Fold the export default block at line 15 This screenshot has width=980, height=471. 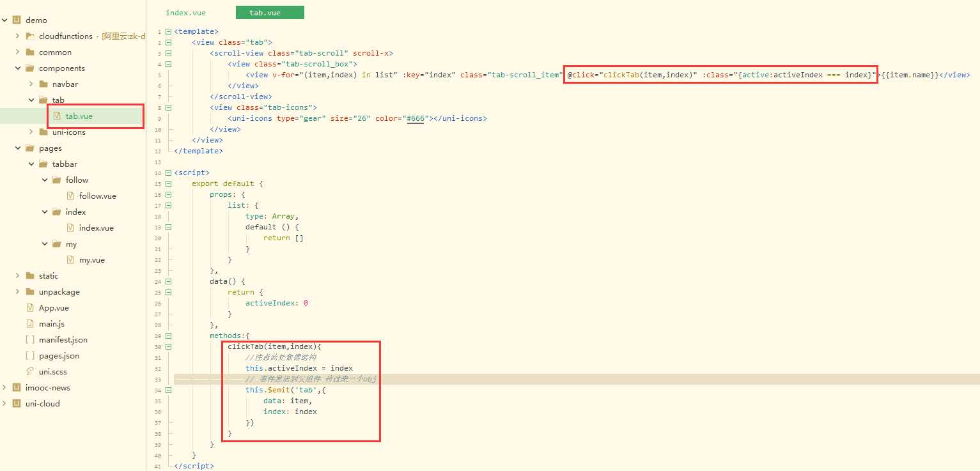[168, 183]
